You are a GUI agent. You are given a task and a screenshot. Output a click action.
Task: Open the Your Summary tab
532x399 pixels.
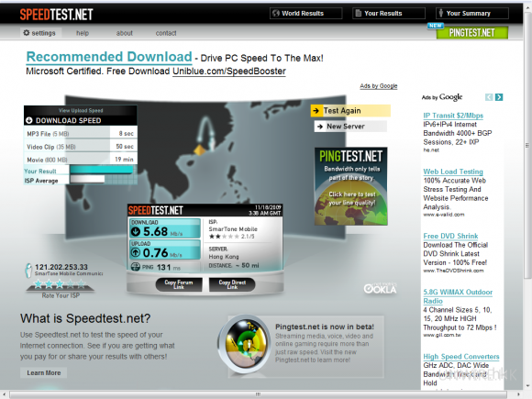(x=472, y=13)
